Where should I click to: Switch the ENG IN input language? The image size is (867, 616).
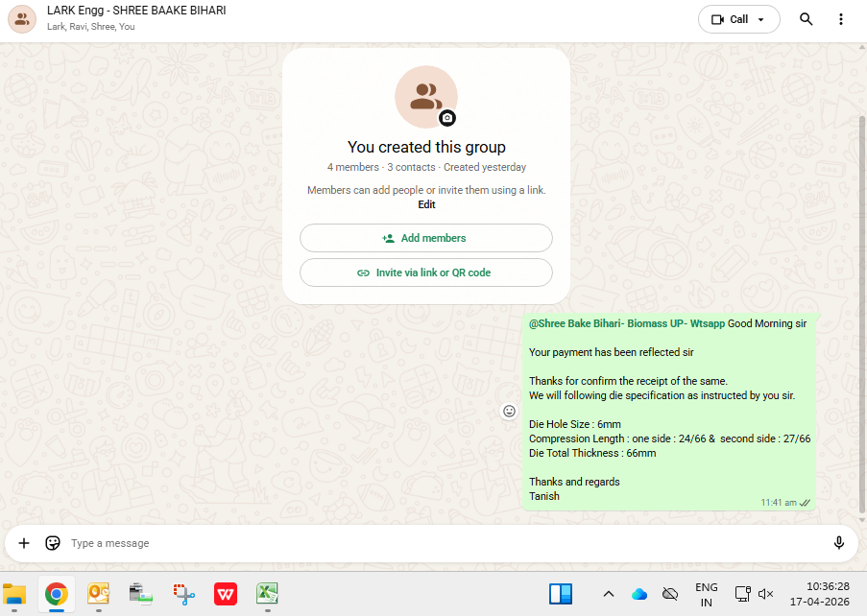[x=706, y=594]
